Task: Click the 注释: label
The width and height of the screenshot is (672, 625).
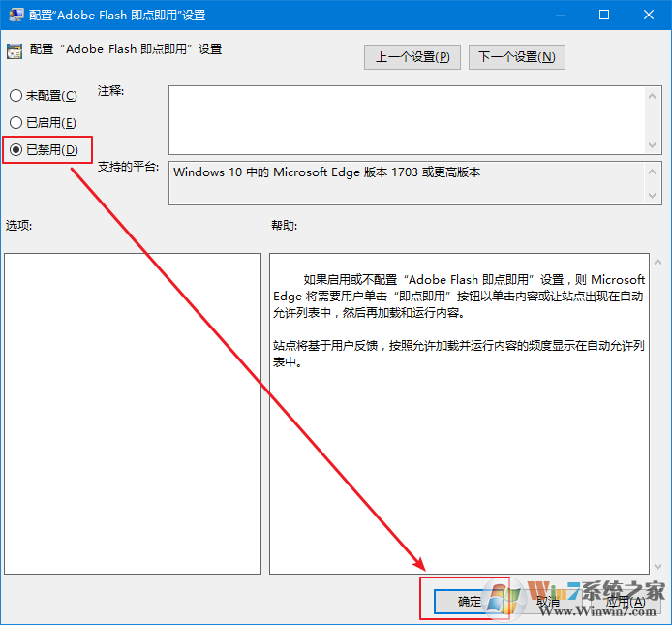Action: 110,91
